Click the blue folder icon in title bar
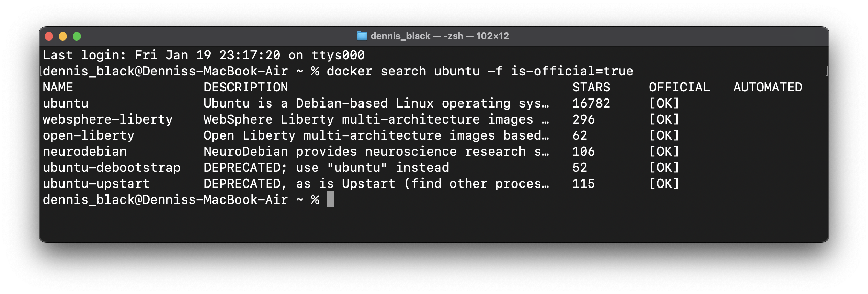Viewport: 868px width, 294px height. tap(362, 36)
